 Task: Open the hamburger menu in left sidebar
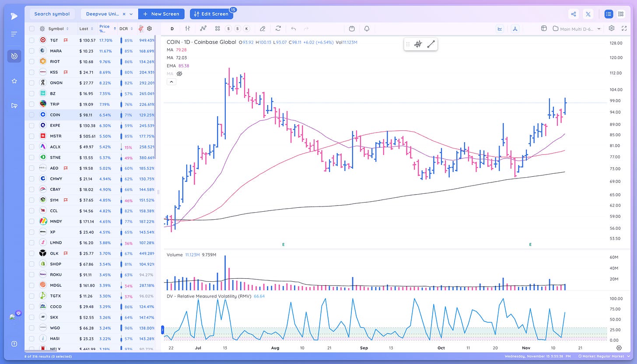point(14,34)
